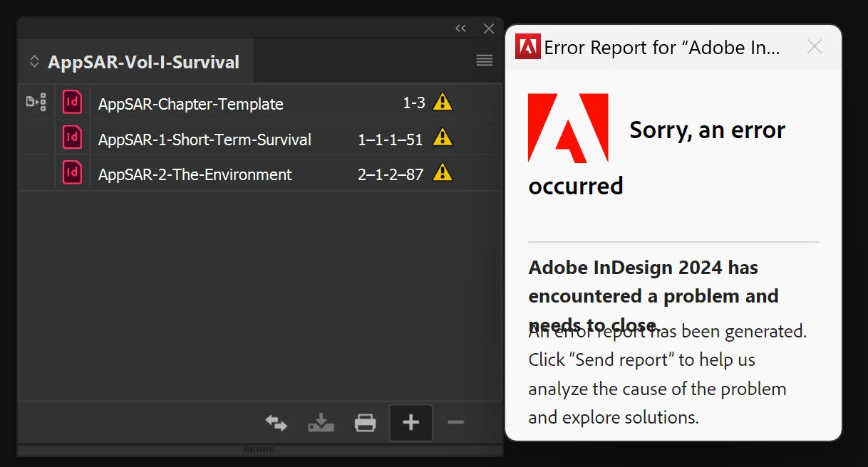
Task: Synchronize styles and swatches in book
Action: pos(277,424)
